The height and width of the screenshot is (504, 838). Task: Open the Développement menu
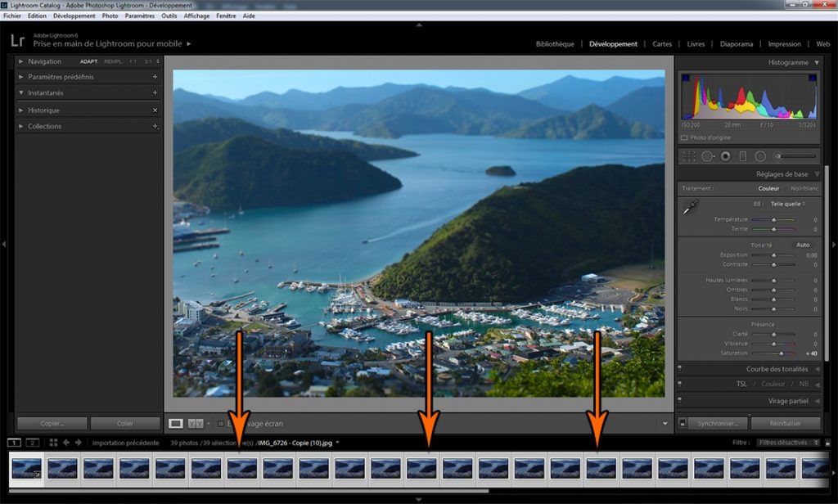[x=74, y=16]
